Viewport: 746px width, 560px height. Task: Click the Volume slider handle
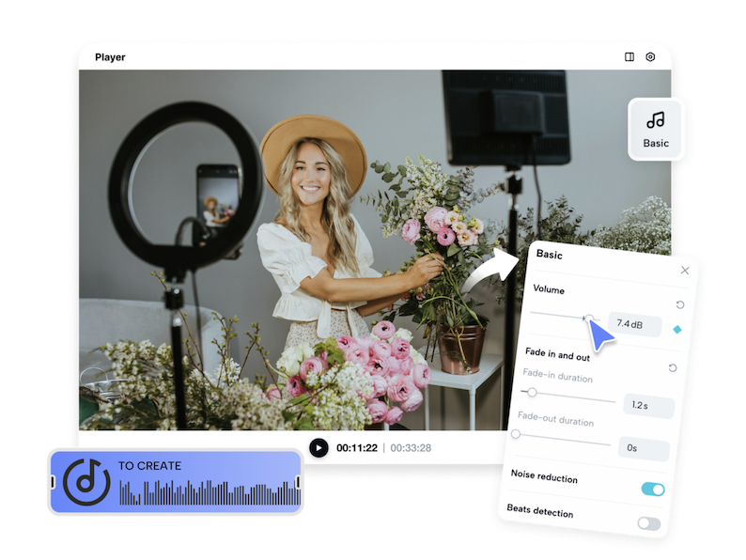(589, 319)
